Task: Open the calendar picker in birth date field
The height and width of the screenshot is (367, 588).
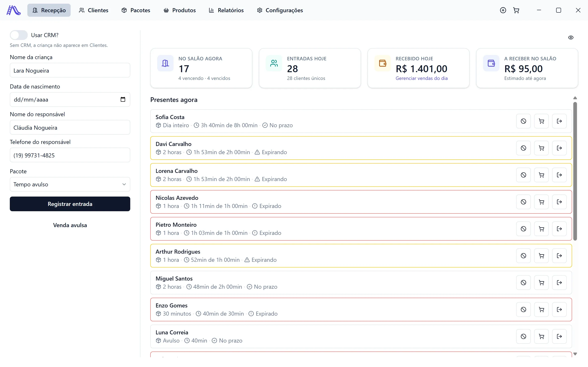Action: pyautogui.click(x=123, y=99)
